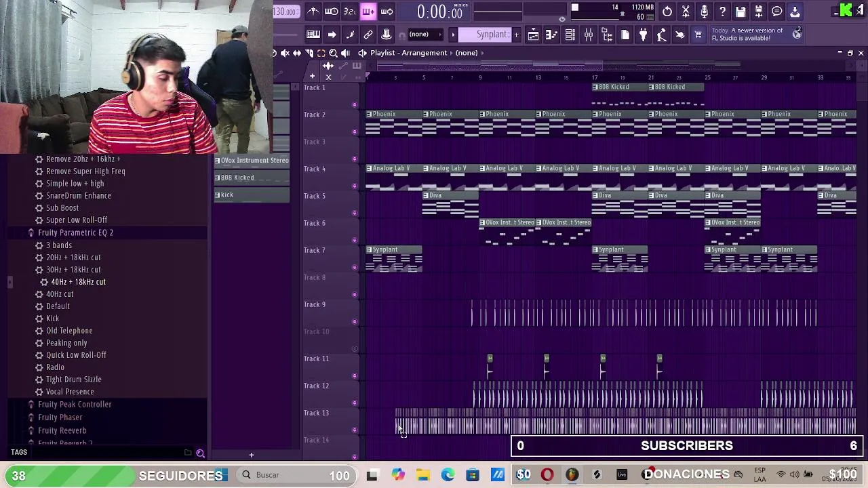Open the piano roll view icon
This screenshot has height=488, width=868.
coord(552,35)
